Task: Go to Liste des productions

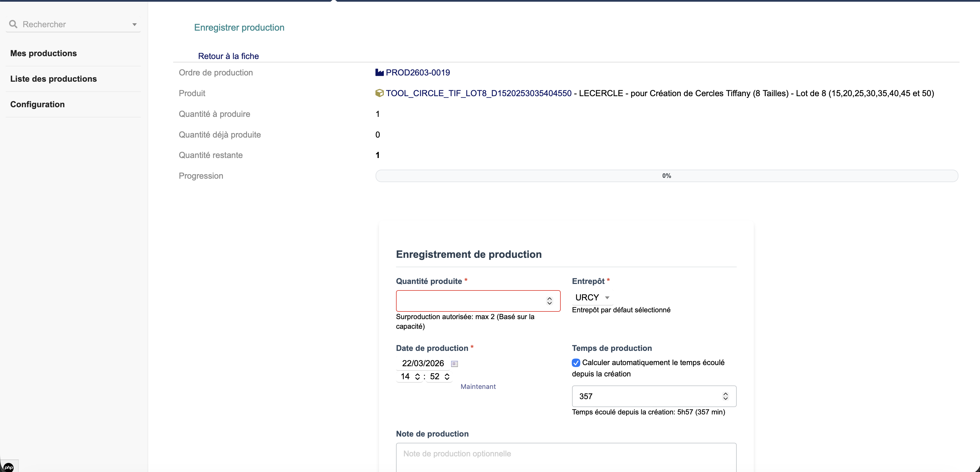Action: (x=53, y=79)
